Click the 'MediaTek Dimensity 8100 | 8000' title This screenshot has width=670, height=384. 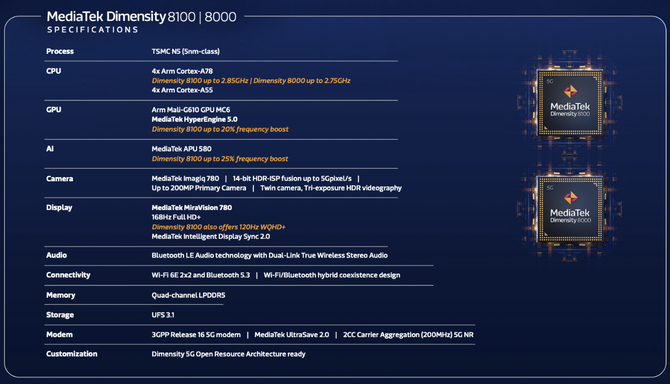pos(141,17)
